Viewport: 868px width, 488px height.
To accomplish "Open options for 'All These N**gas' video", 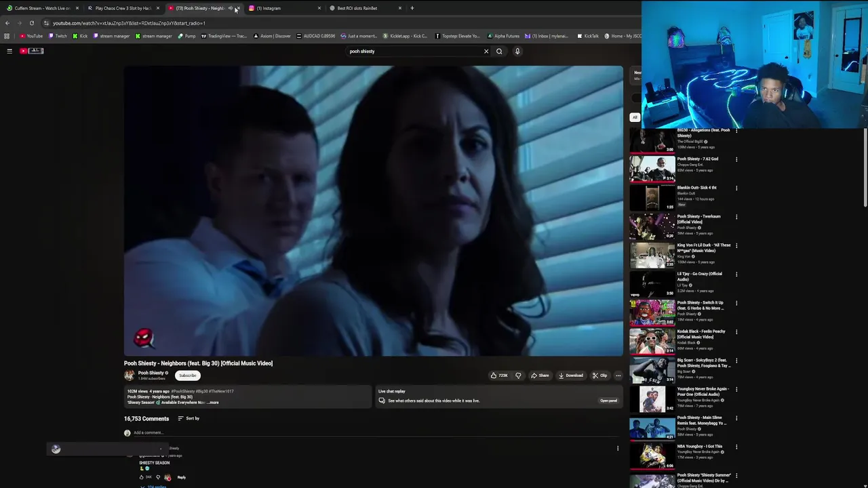I will [736, 246].
